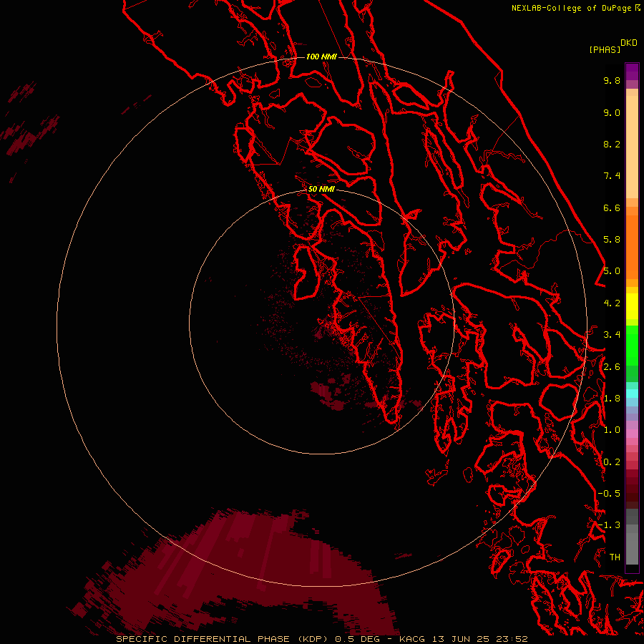Click the yellow segment of the color bar
The width and height of the screenshot is (644, 644).
pyautogui.click(x=632, y=306)
